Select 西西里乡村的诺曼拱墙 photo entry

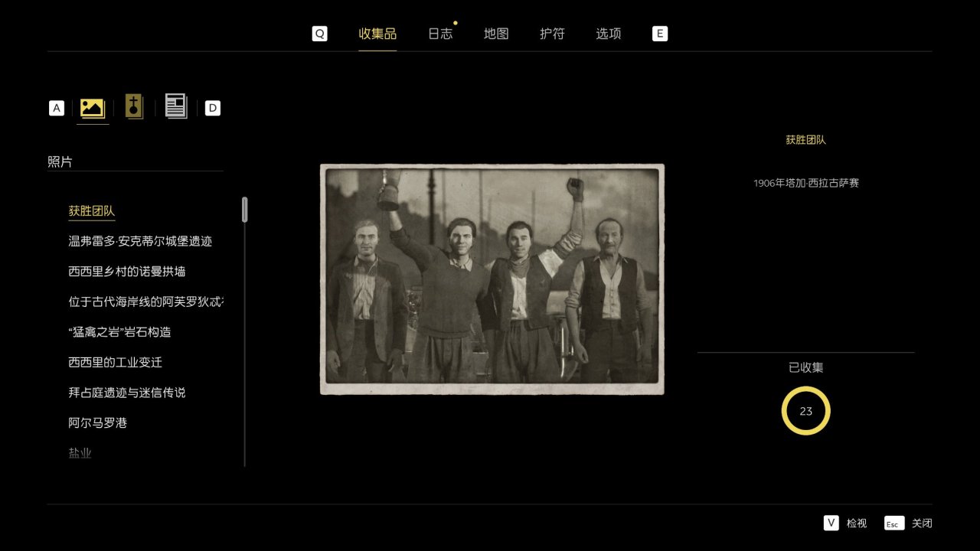pyautogui.click(x=127, y=271)
